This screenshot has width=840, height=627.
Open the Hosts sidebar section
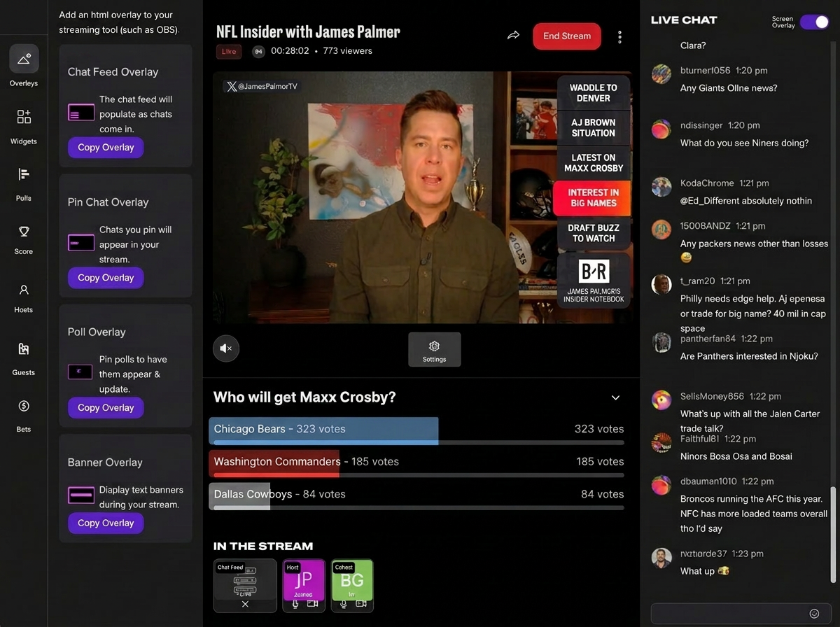click(x=24, y=297)
